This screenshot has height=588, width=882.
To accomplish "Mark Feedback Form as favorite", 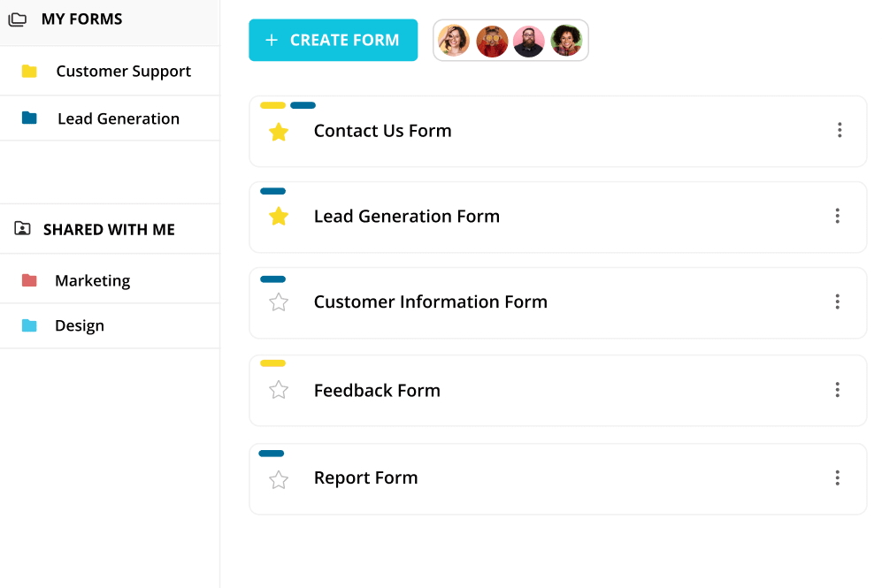I will [279, 390].
